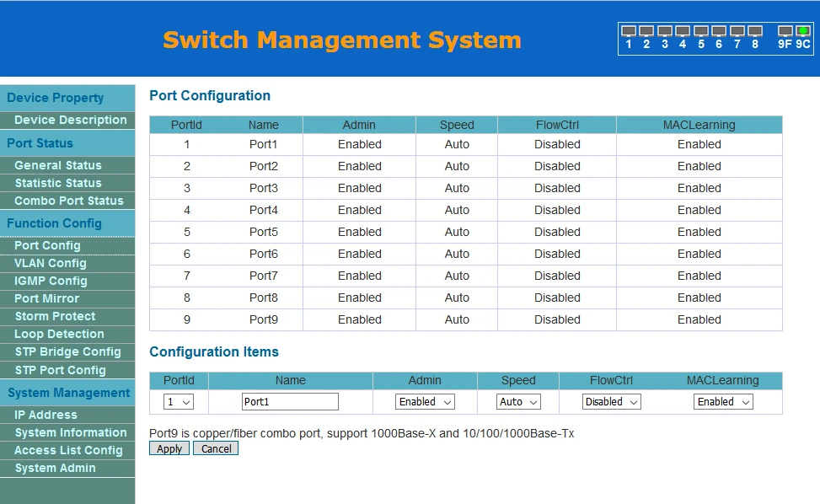Click port 6 icon in header panel
820x504 pixels.
click(x=719, y=31)
